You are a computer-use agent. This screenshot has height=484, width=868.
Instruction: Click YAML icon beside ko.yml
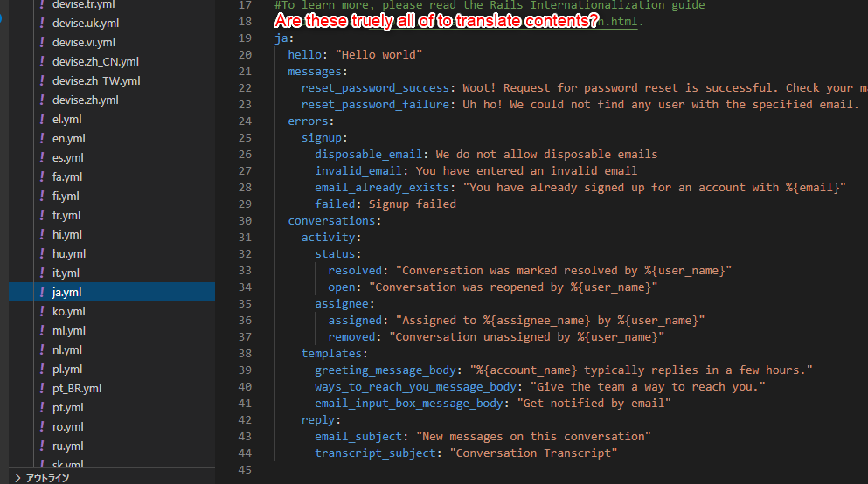(41, 311)
